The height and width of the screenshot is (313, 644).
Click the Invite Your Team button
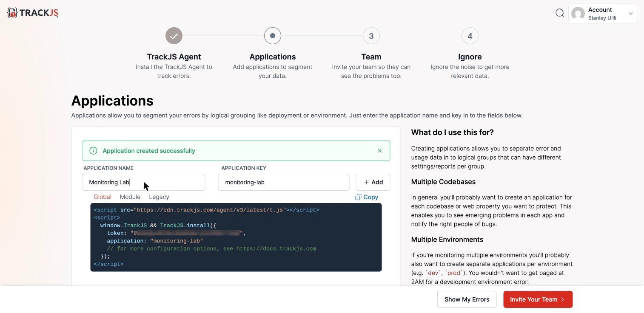pos(538,299)
